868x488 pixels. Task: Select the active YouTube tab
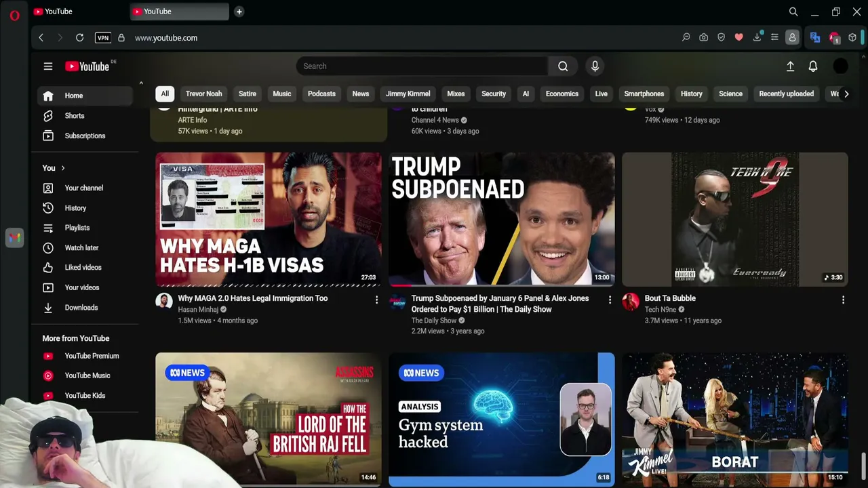(x=180, y=12)
